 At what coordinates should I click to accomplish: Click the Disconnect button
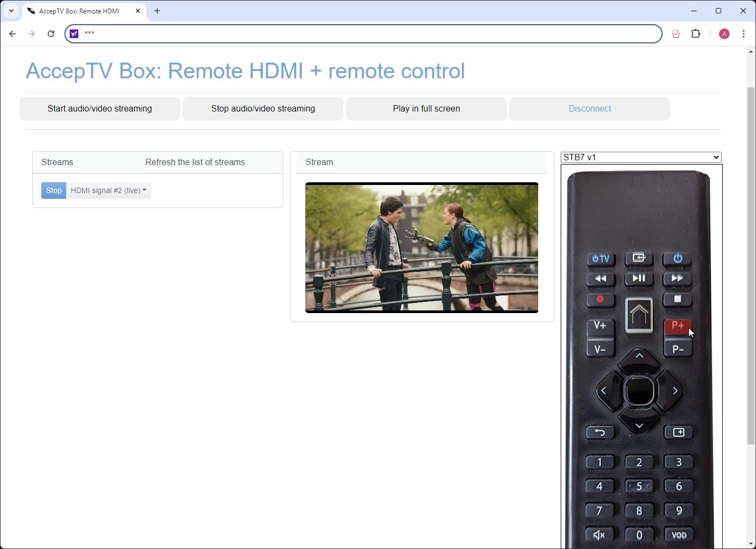(590, 109)
